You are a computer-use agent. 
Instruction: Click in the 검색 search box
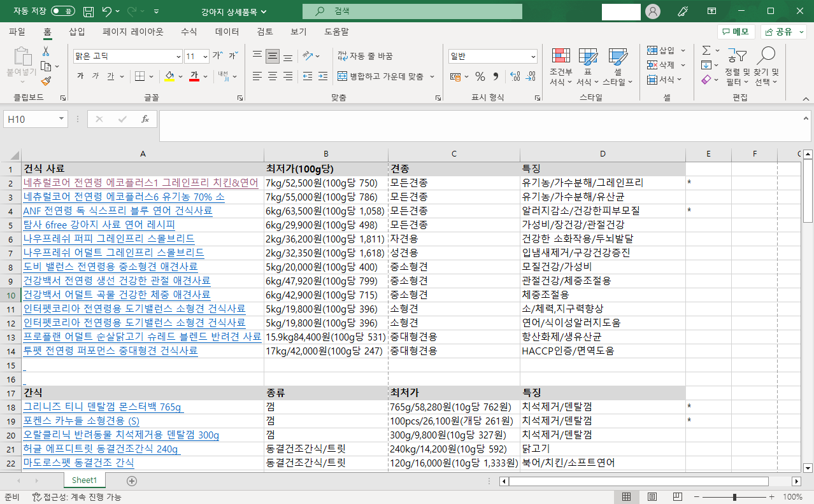click(412, 11)
